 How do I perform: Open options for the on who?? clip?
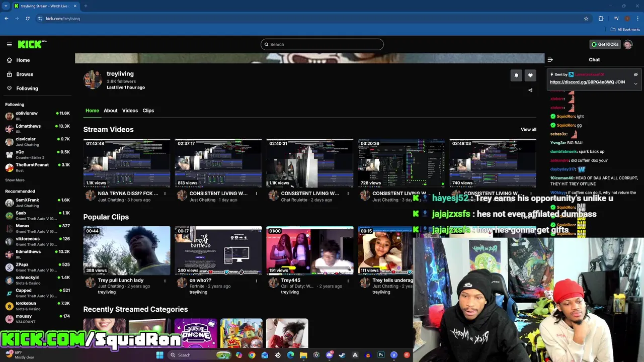click(256, 281)
